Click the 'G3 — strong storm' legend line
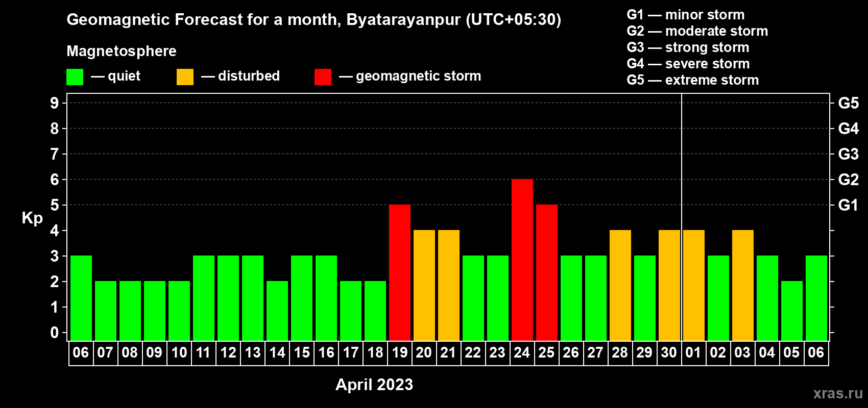 (688, 47)
